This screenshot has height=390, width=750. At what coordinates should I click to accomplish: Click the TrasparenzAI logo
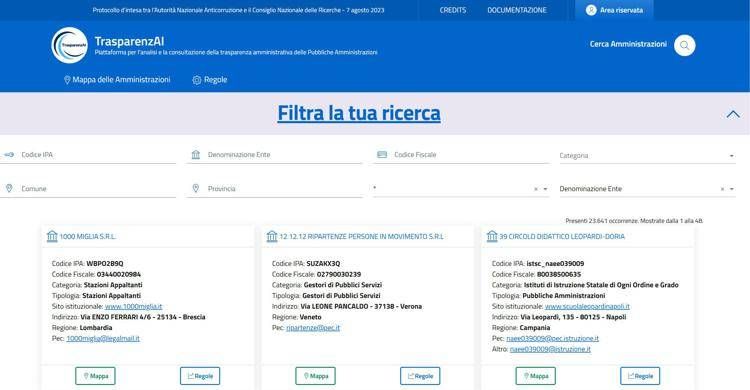[x=69, y=45]
